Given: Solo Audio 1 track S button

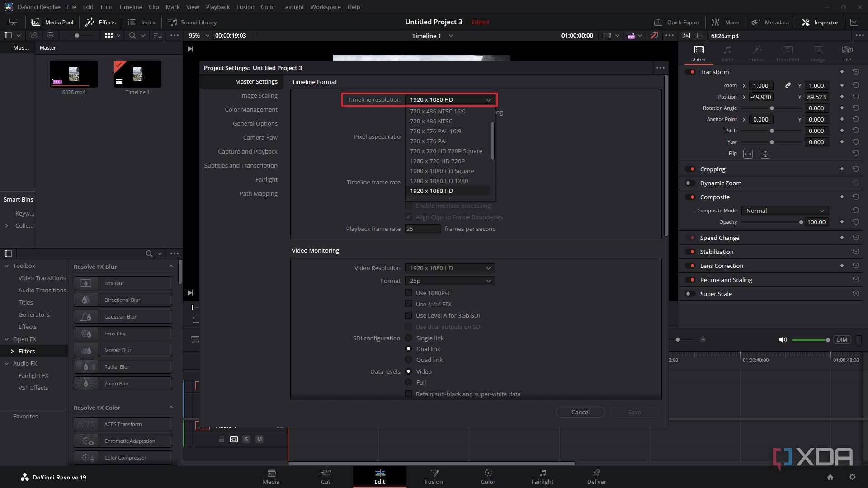Looking at the screenshot, I should pyautogui.click(x=246, y=439).
